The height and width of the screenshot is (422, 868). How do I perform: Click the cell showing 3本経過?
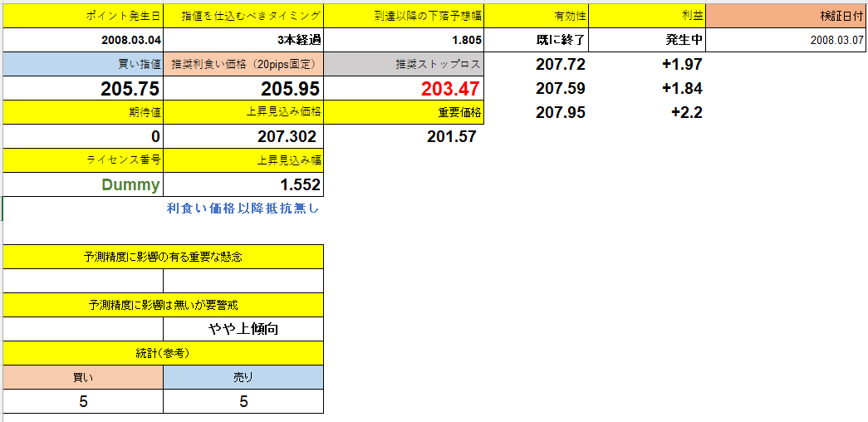243,40
